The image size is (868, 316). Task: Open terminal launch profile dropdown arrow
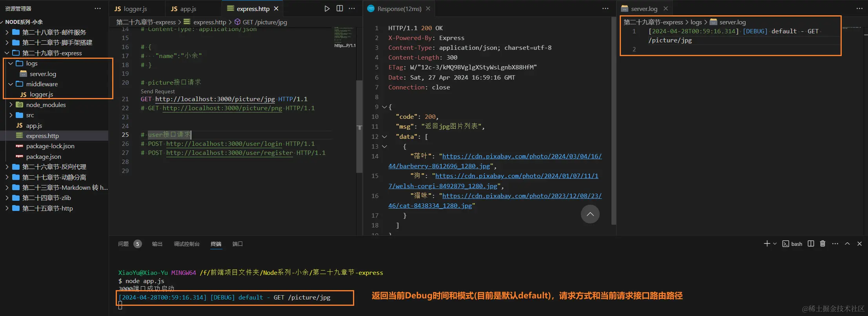775,243
